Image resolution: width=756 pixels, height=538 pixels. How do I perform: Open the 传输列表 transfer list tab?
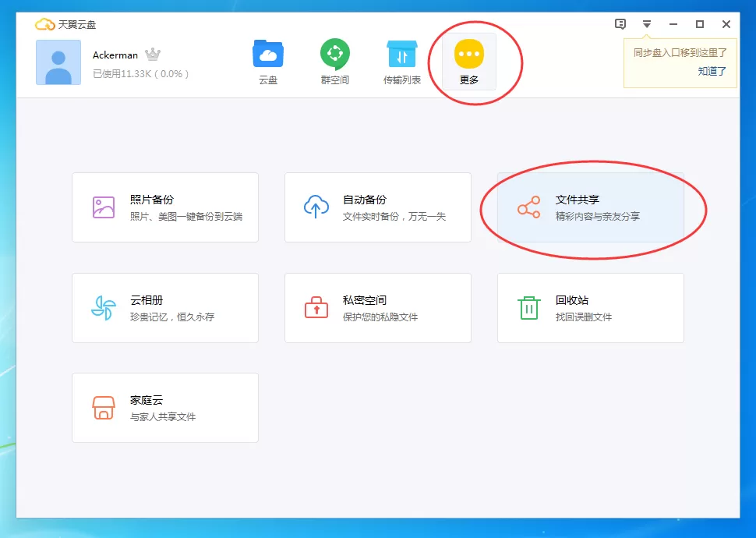point(402,62)
